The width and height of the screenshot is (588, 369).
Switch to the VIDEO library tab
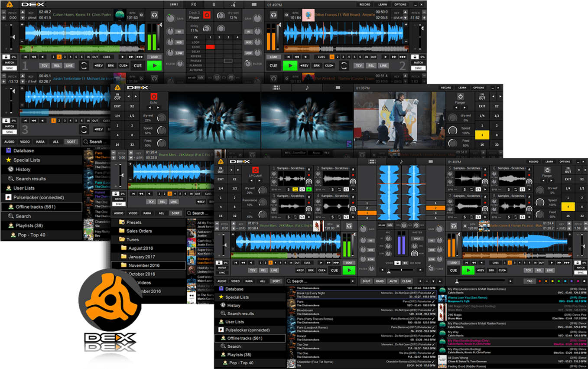(236, 281)
